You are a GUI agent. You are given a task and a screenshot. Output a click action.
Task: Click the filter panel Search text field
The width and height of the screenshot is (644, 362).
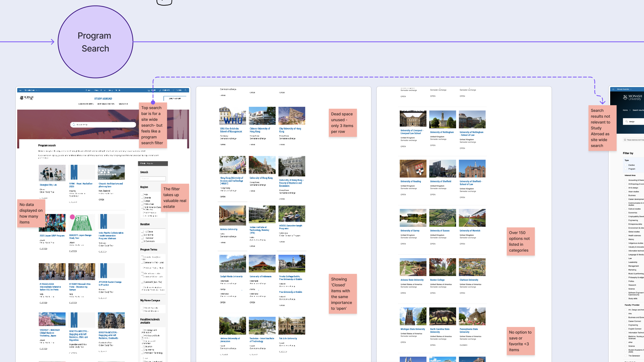pyautogui.click(x=153, y=179)
